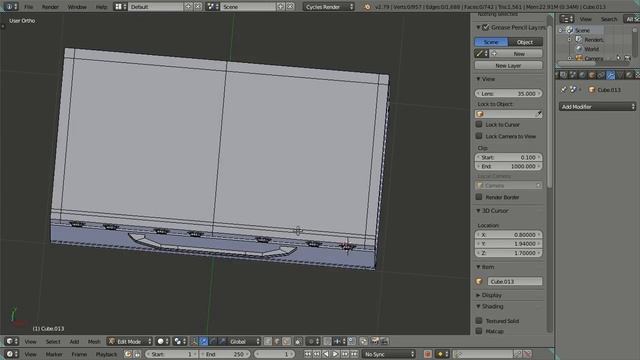
Task: Click the Blender logo icon in info bar
Action: (367, 7)
